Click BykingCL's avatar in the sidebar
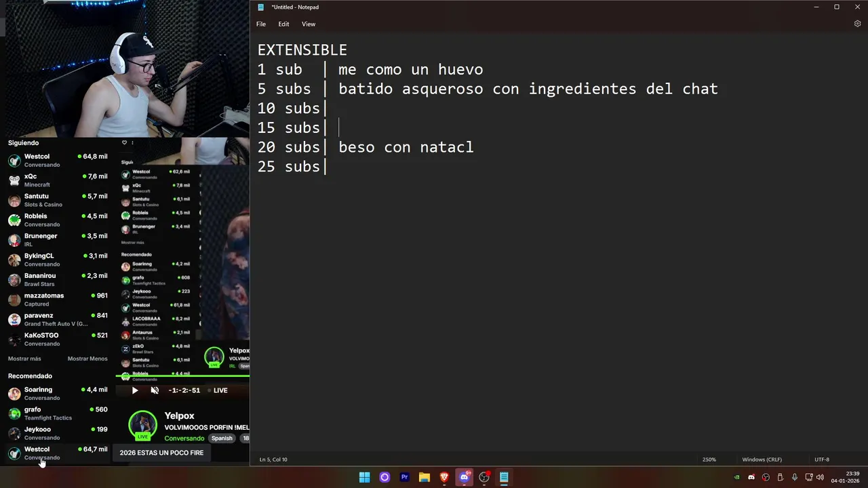This screenshot has height=488, width=868. 14,260
